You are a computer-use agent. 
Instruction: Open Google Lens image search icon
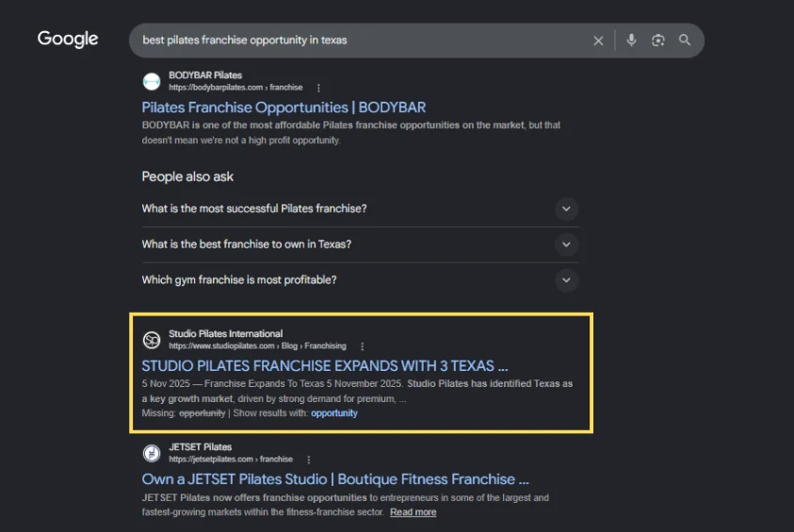[657, 40]
